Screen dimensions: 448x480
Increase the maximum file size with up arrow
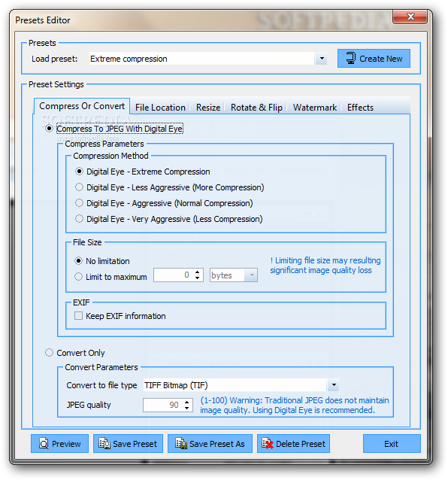tap(198, 272)
